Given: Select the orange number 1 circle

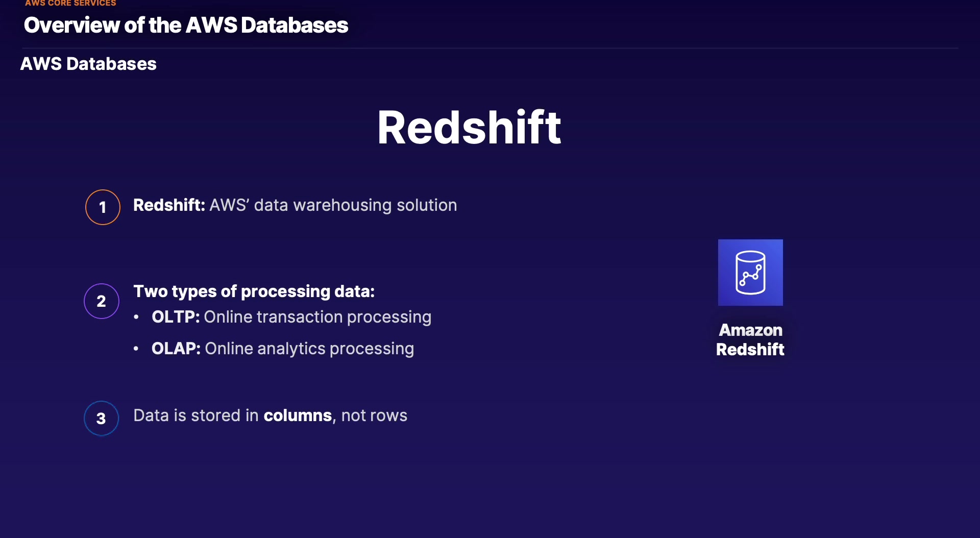Looking at the screenshot, I should pyautogui.click(x=103, y=207).
